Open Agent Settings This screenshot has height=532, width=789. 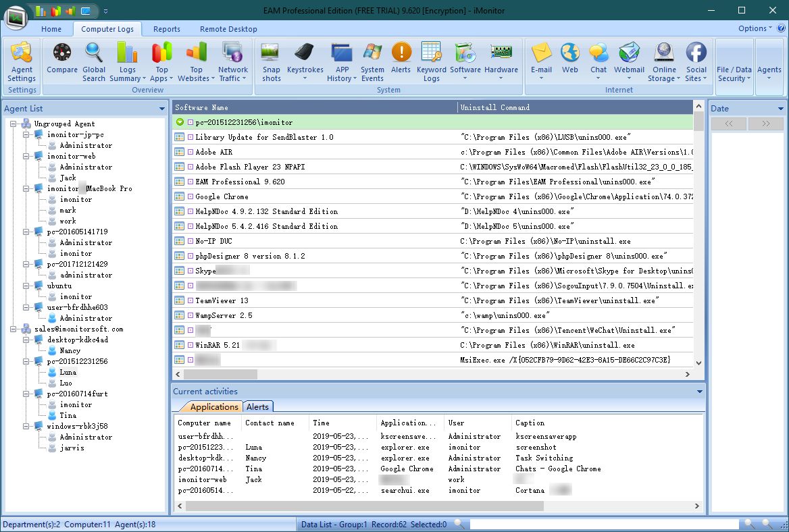(x=22, y=62)
